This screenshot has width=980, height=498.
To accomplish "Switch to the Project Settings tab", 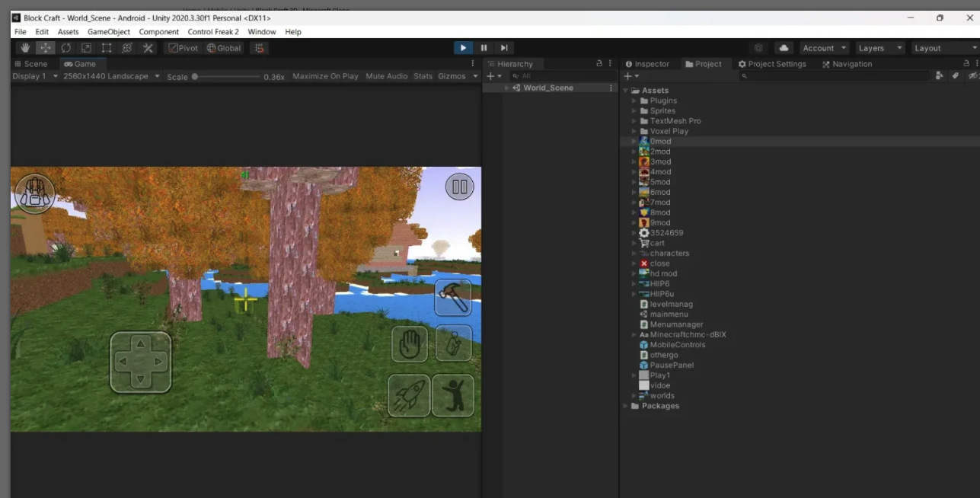I will [x=772, y=64].
